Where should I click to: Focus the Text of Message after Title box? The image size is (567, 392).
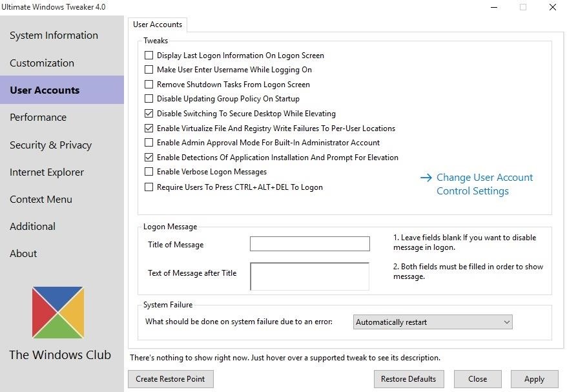coord(310,276)
